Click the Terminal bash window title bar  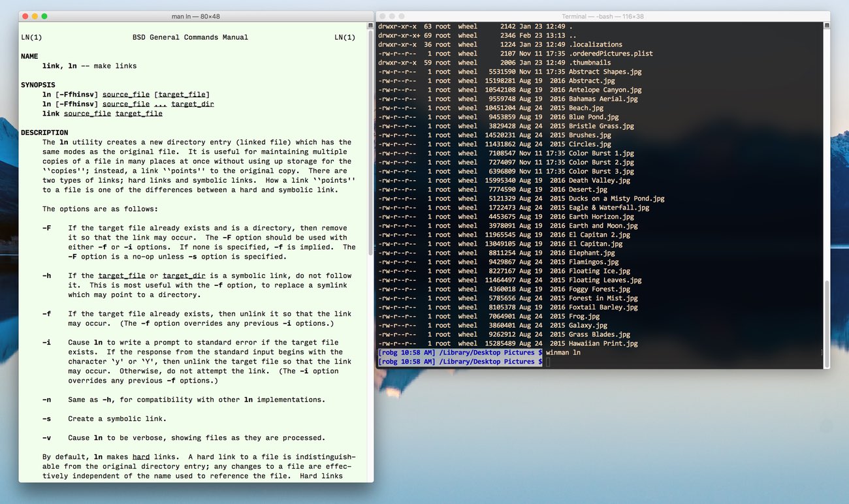(x=602, y=16)
